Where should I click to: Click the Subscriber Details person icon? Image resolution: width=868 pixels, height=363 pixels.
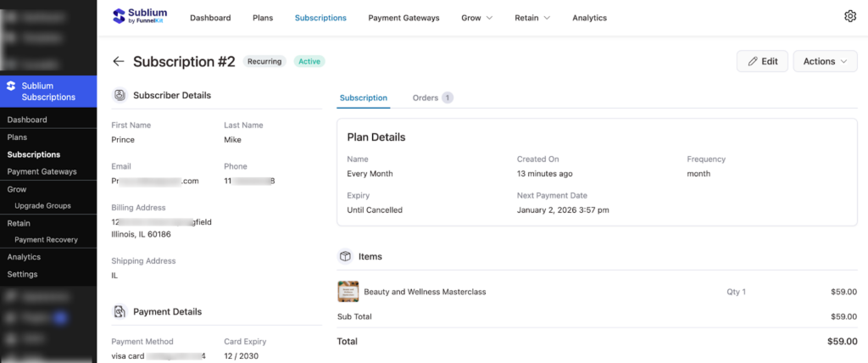120,95
